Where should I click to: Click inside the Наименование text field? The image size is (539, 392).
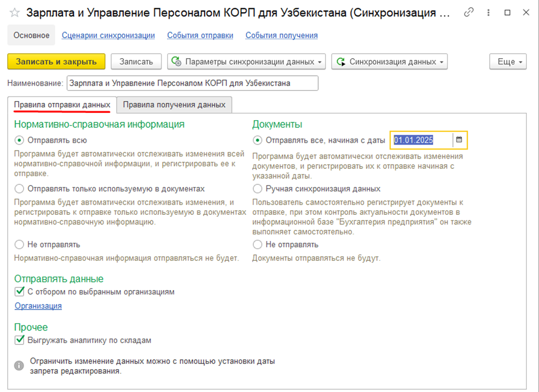point(194,83)
